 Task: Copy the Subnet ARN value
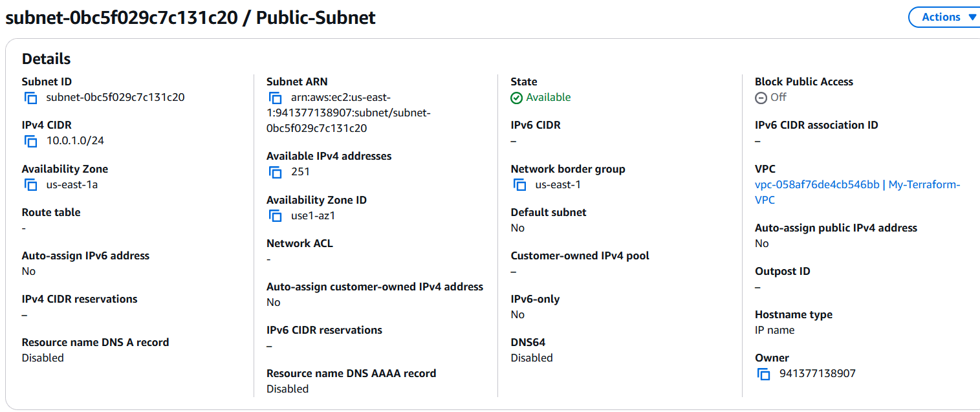click(x=276, y=97)
